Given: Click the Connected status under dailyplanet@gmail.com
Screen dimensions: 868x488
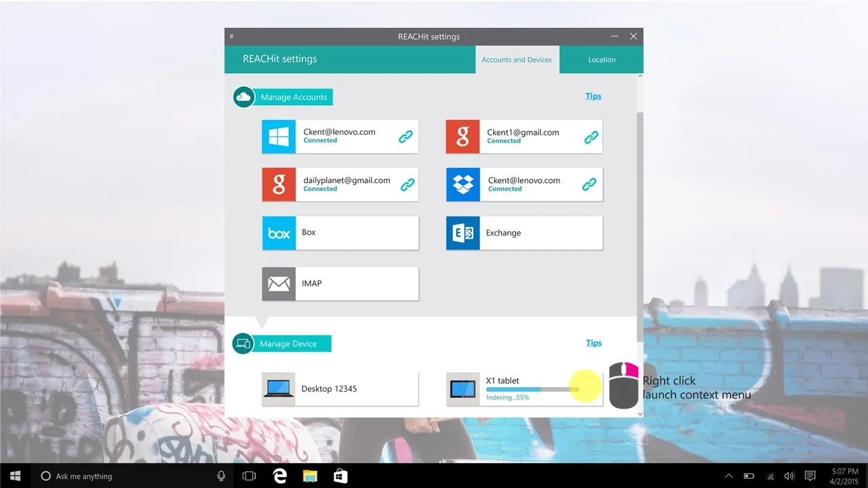Looking at the screenshot, I should [320, 189].
